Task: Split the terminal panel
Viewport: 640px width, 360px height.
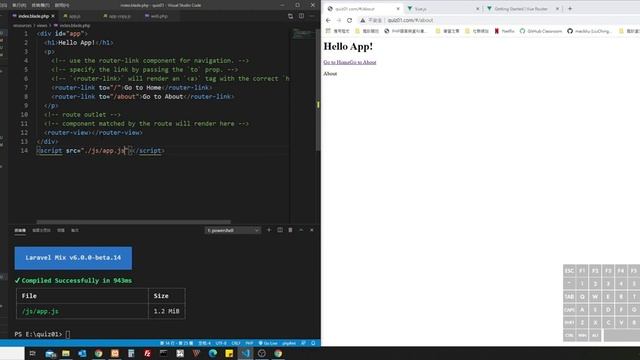Action: point(280,230)
